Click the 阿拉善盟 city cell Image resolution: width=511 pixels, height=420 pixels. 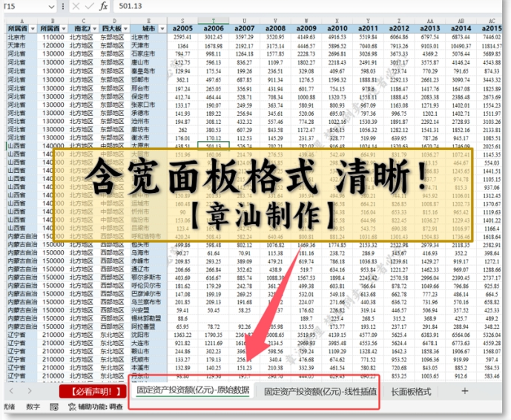(149, 327)
